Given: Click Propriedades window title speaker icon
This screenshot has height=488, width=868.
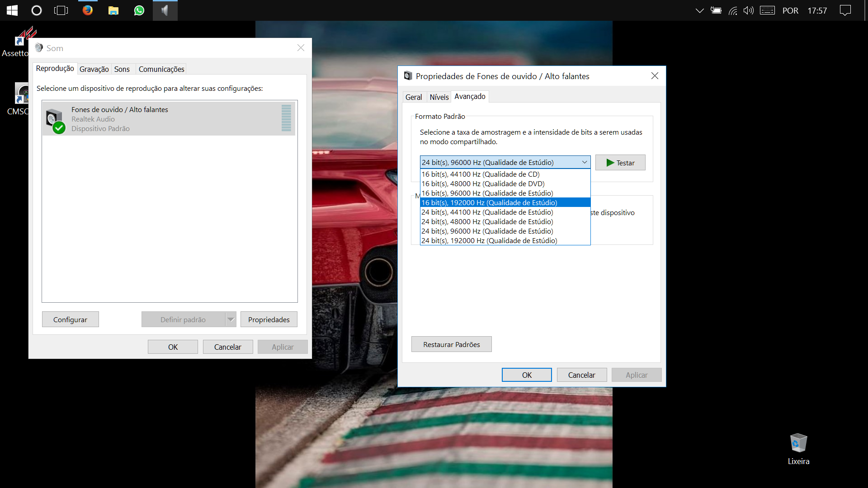Looking at the screenshot, I should pos(408,76).
